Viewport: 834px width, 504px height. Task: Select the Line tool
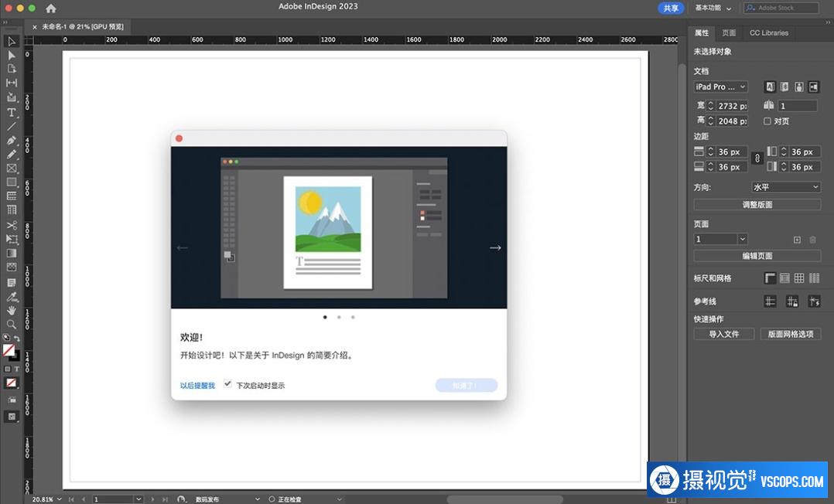pyautogui.click(x=11, y=126)
